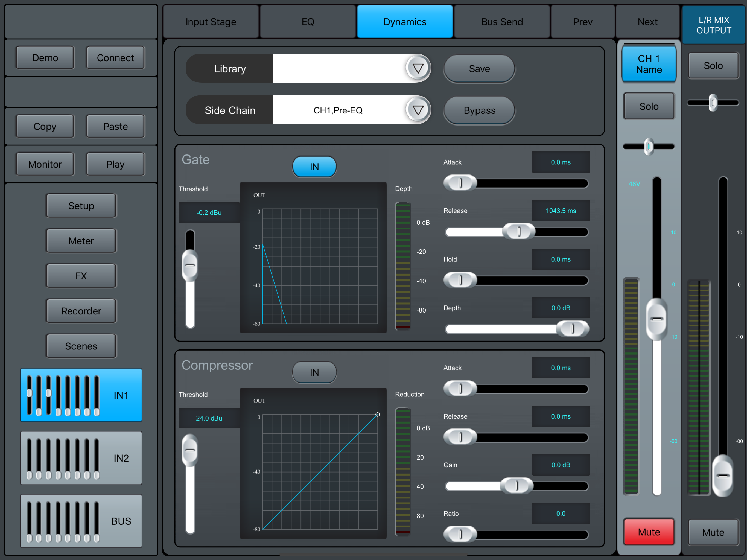Click the Save preset button

pos(479,69)
